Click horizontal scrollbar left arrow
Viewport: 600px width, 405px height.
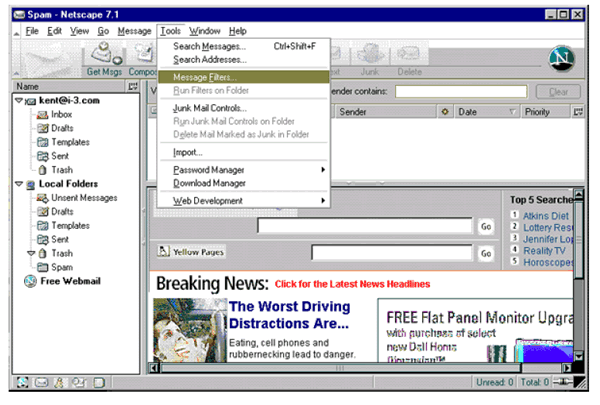[154, 368]
